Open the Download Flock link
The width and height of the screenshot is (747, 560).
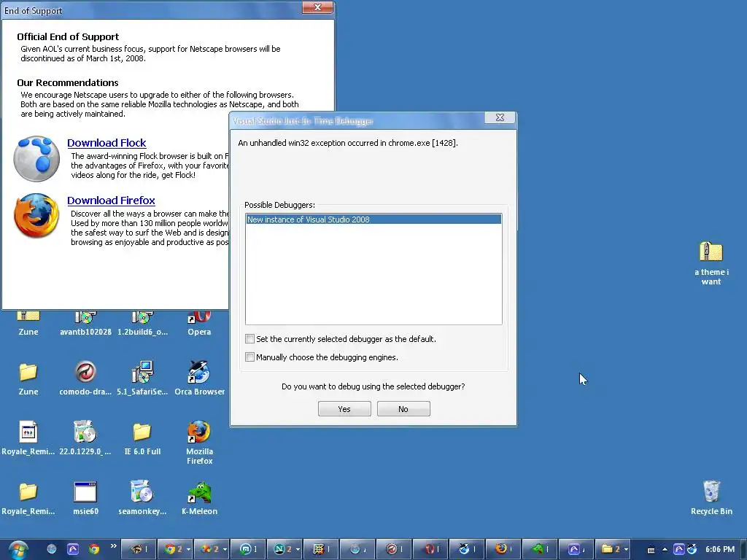tap(107, 143)
